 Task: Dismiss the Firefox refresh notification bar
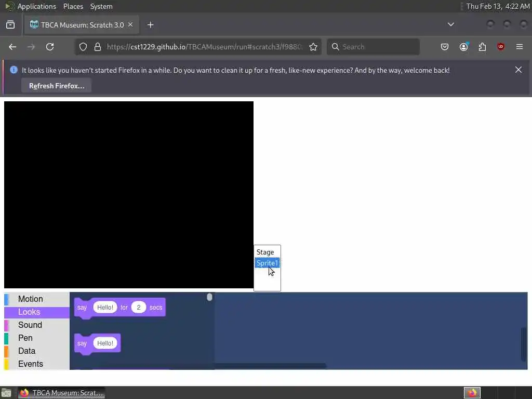pyautogui.click(x=518, y=70)
